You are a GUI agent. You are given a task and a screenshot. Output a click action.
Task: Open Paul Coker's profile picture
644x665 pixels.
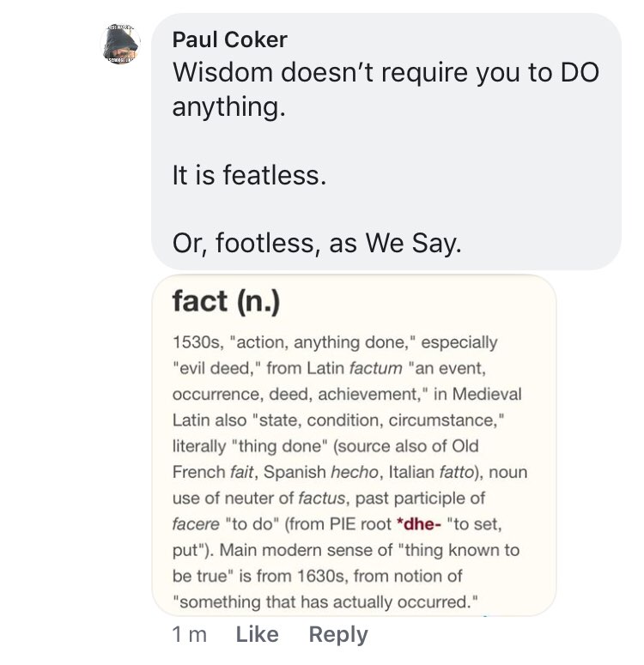click(x=120, y=46)
